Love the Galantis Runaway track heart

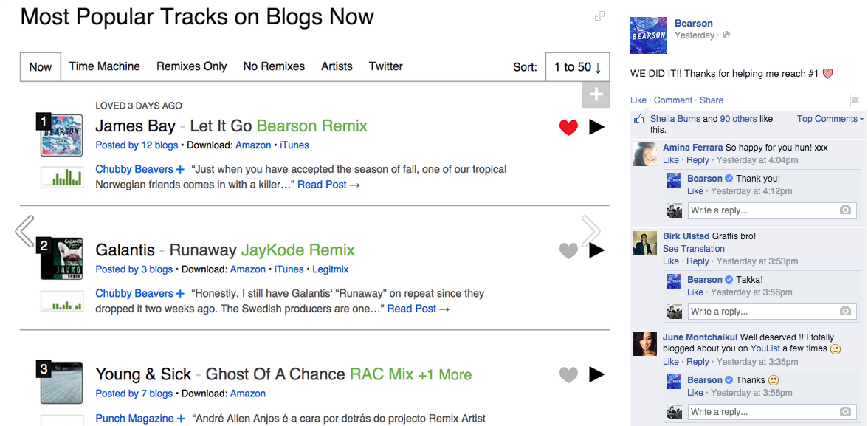(x=568, y=251)
